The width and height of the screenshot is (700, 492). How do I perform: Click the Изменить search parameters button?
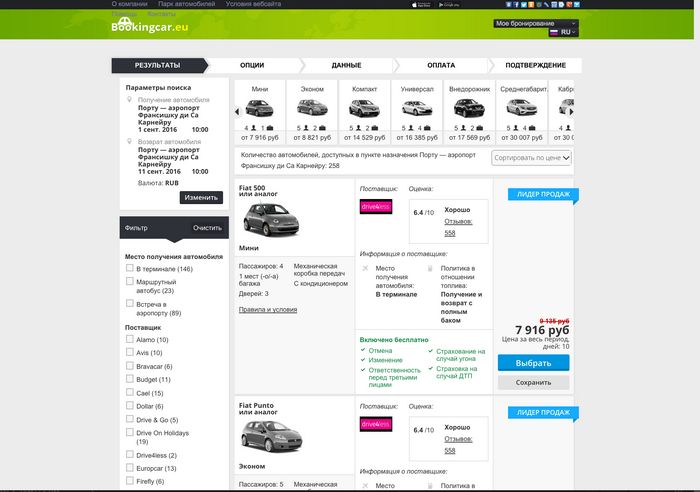(x=201, y=197)
